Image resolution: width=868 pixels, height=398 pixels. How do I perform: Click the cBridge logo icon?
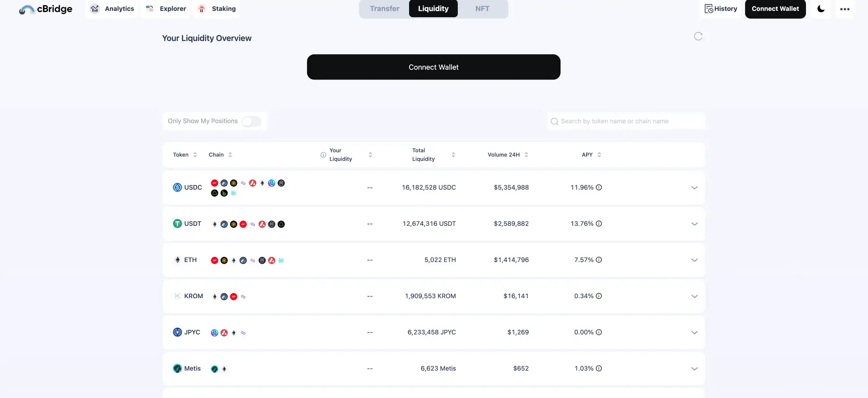[26, 9]
